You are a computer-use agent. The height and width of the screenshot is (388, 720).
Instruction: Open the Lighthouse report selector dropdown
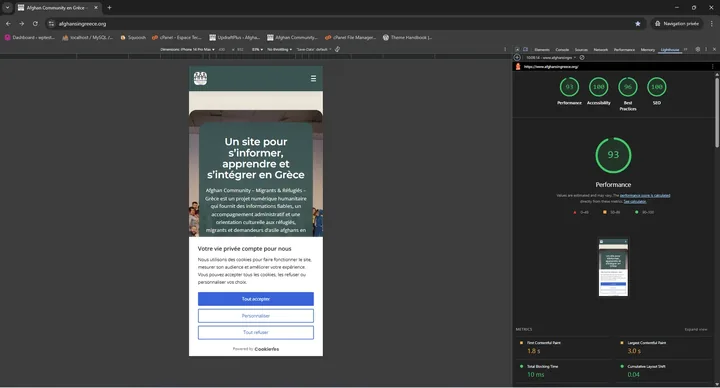coord(551,58)
